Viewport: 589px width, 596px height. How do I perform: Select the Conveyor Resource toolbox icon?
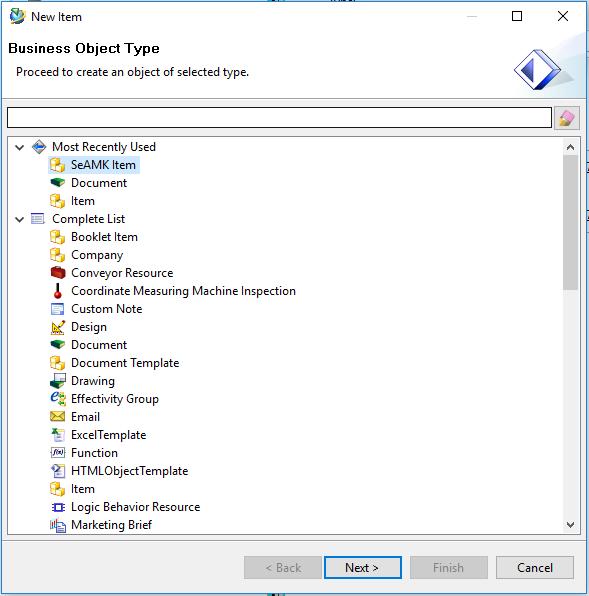click(58, 273)
